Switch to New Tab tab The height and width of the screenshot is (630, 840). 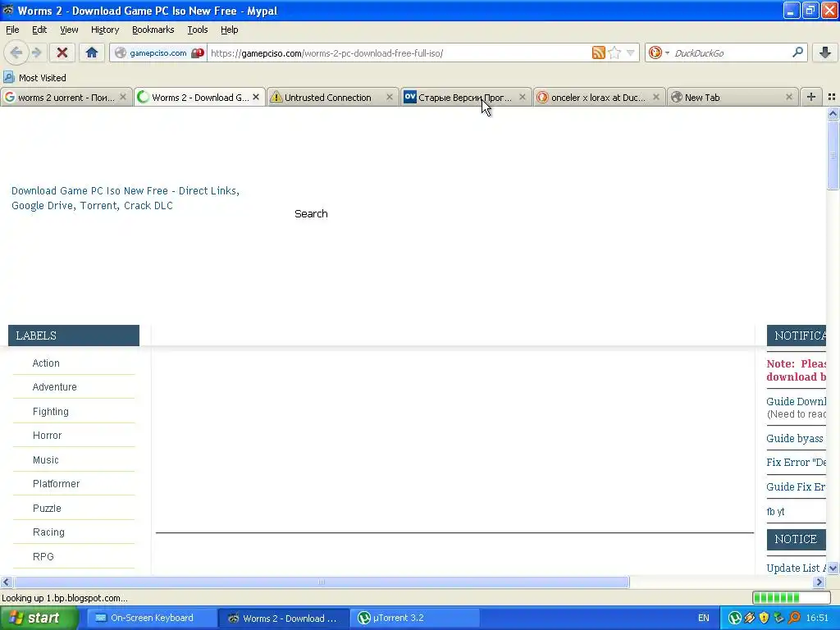(x=732, y=97)
